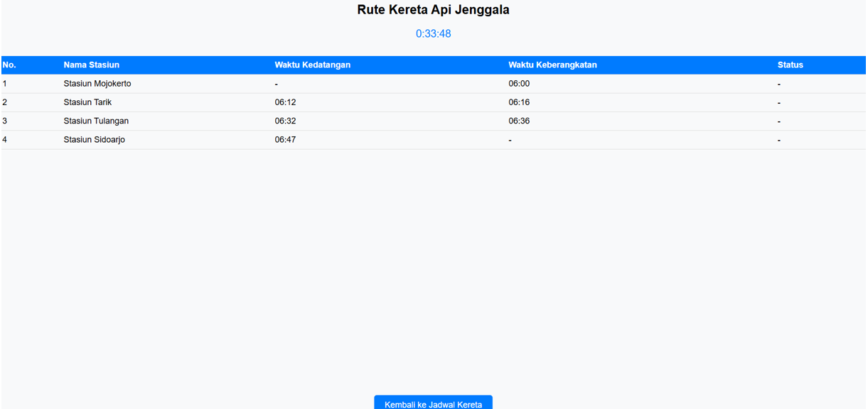The width and height of the screenshot is (868, 409).
Task: Click the 06:16 departure time for Tarik
Action: tap(519, 102)
